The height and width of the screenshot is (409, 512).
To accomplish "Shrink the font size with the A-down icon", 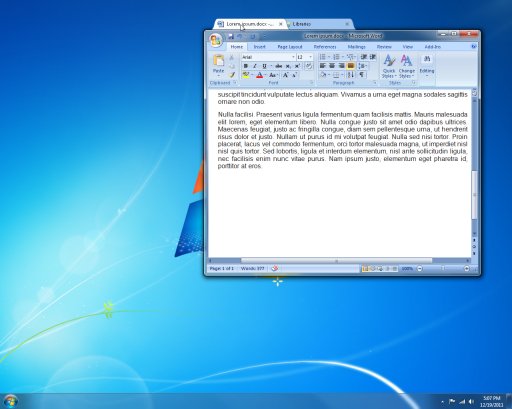I will [x=294, y=75].
